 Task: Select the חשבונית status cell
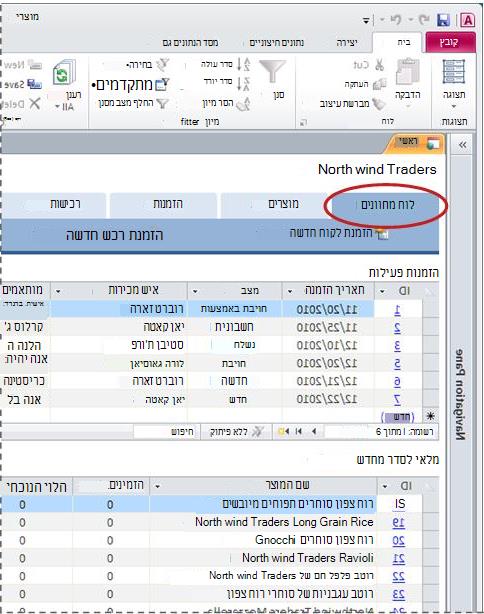235,326
